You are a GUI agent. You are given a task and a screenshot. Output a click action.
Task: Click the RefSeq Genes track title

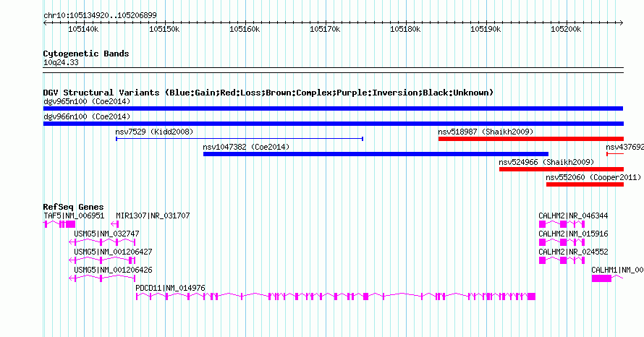73,207
